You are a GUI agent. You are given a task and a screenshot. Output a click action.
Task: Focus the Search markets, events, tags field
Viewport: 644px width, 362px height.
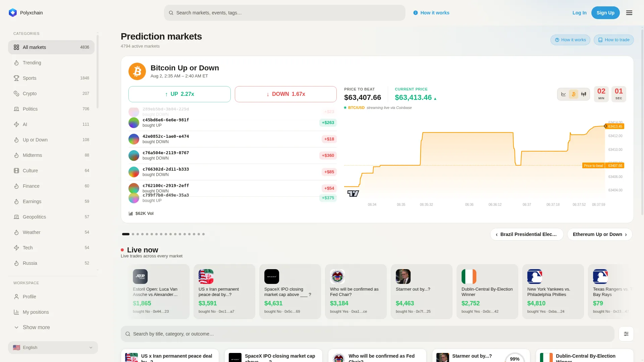pos(285,13)
